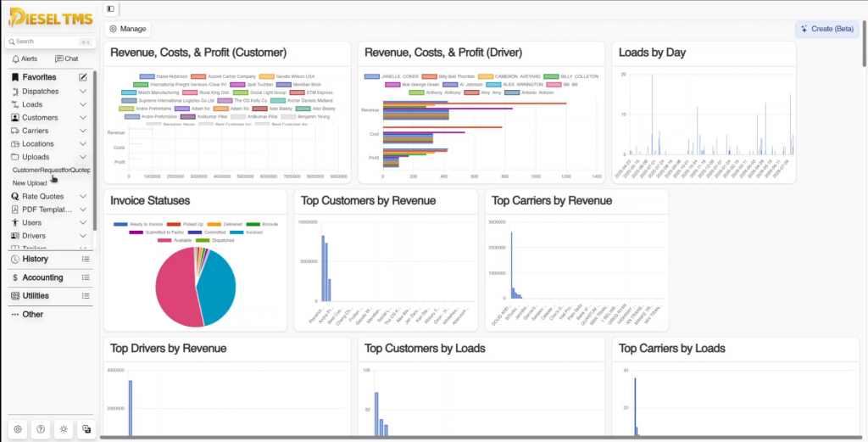The height and width of the screenshot is (442, 868).
Task: Toggle Delivered invoice status legend
Action: pos(225,224)
